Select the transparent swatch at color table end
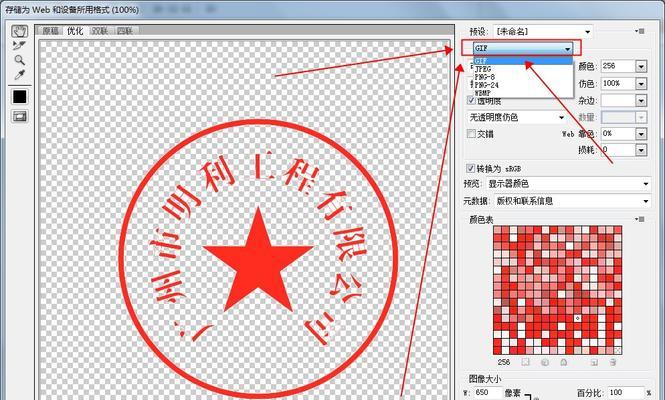This screenshot has width=665, height=400. coord(618,350)
